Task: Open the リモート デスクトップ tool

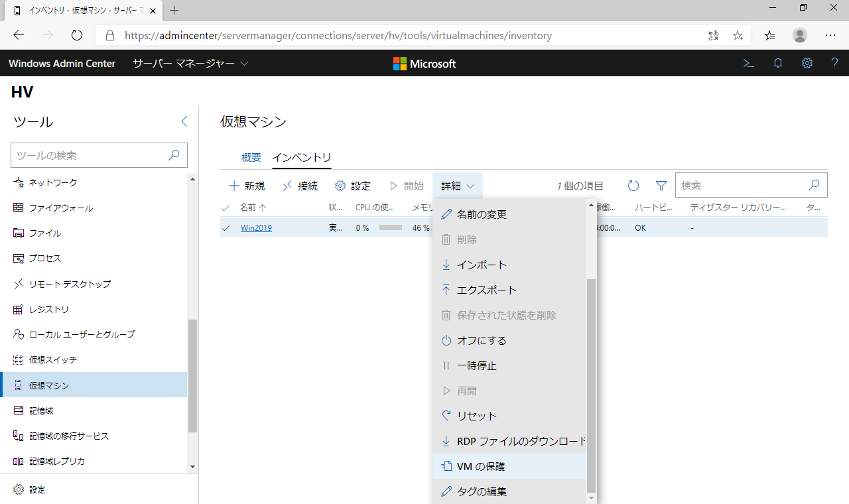Action: pos(94,284)
